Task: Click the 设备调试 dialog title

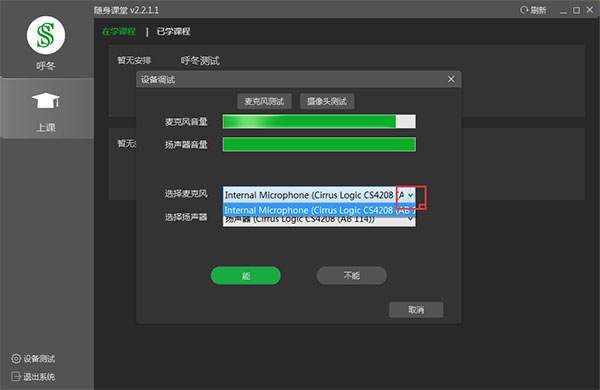Action: coord(158,80)
